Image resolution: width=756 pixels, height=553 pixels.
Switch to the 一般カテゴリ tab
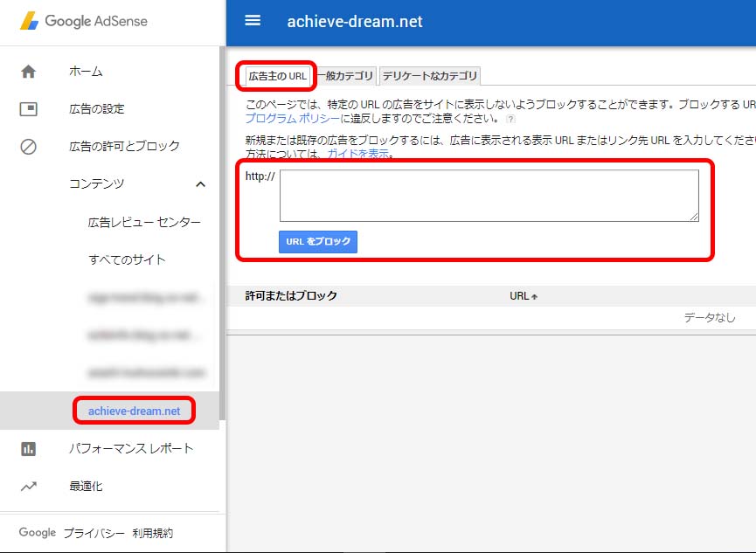point(346,76)
